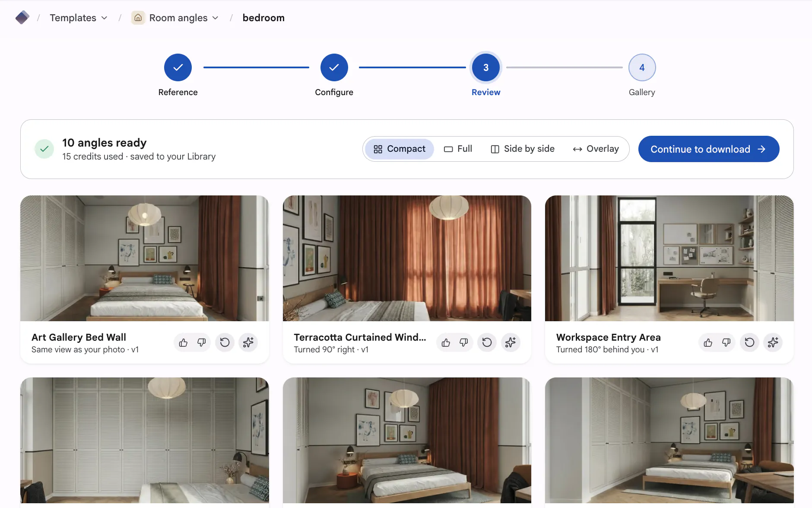Click the green checkmark status icon
Viewport: 812px width, 508px height.
[44, 149]
